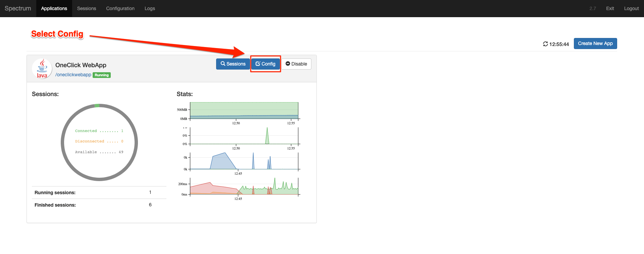Click the Exit link in top bar

pos(610,8)
